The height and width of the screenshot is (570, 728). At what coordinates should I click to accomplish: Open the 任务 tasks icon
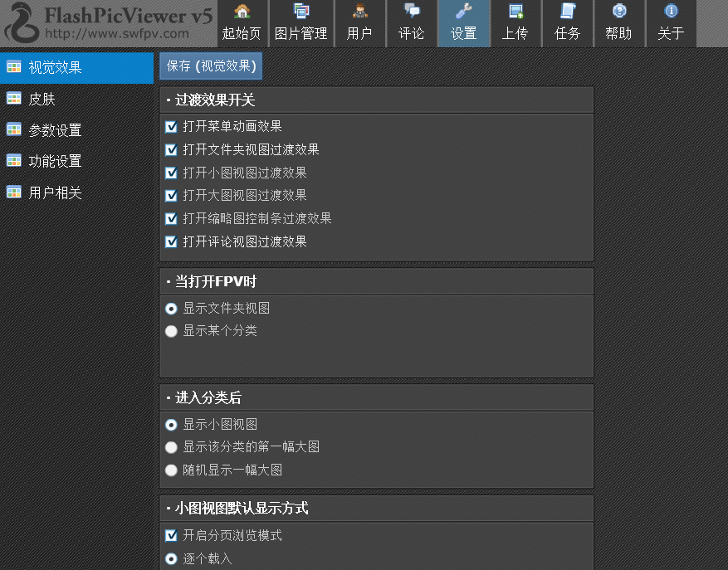[x=568, y=12]
